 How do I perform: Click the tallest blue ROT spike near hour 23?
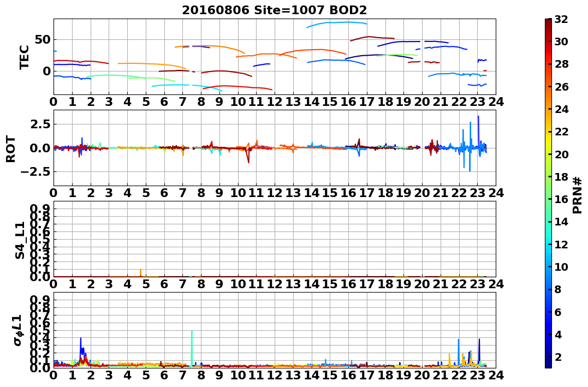tap(478, 131)
